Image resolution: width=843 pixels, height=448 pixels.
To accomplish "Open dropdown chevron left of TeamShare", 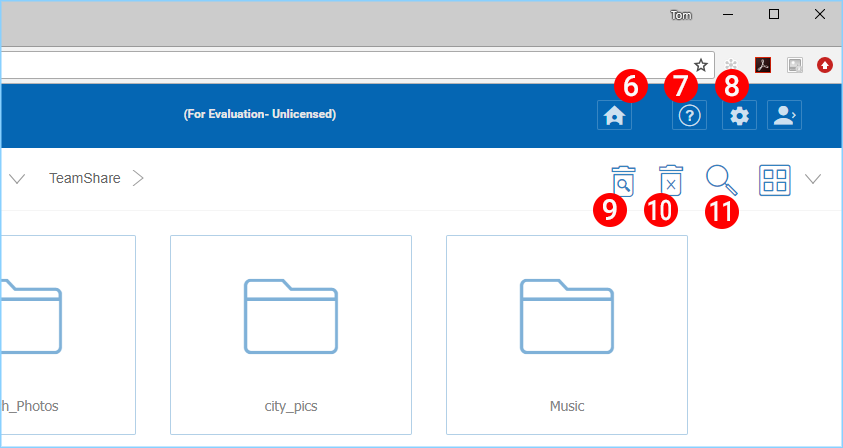I will pos(17,179).
